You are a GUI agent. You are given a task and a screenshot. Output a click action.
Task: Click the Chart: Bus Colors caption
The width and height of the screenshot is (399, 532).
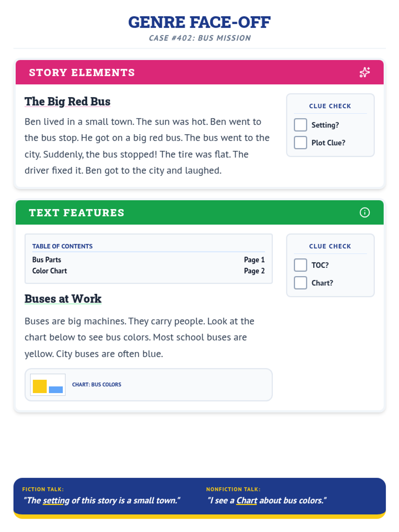point(96,384)
